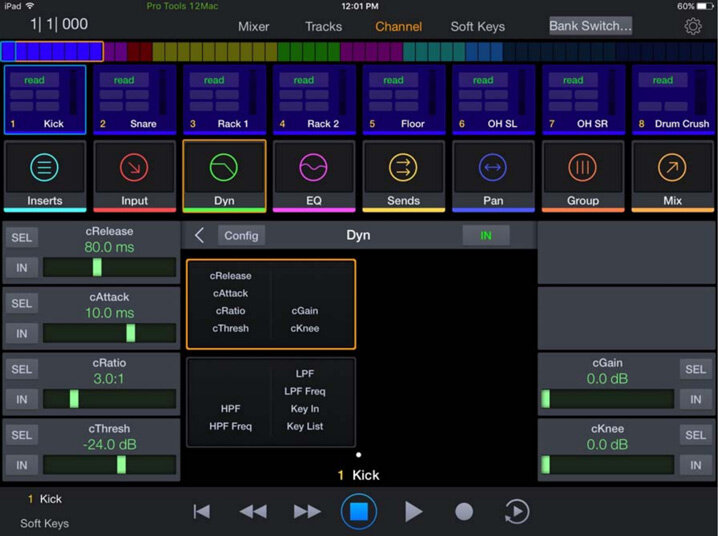Adjust the cGain slider
Screen dimensions: 718x536
[x=607, y=399]
